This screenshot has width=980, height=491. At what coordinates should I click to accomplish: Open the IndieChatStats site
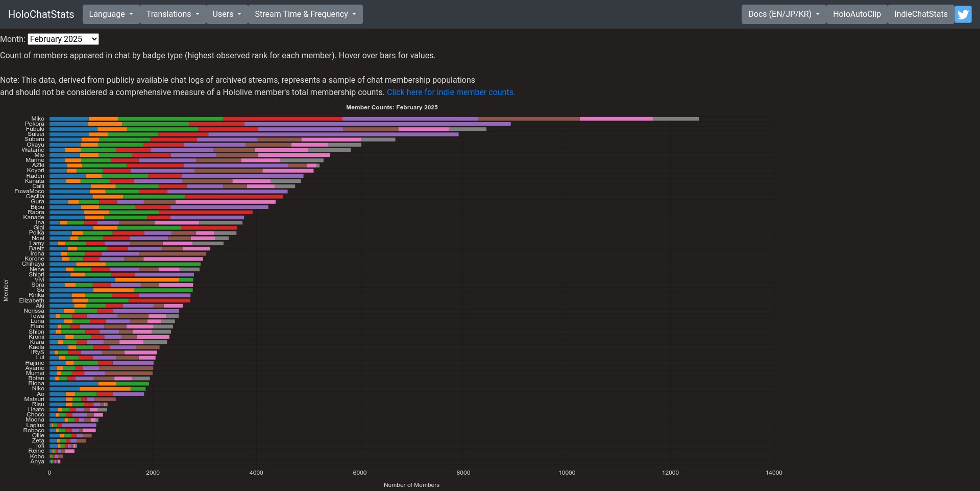coord(920,14)
